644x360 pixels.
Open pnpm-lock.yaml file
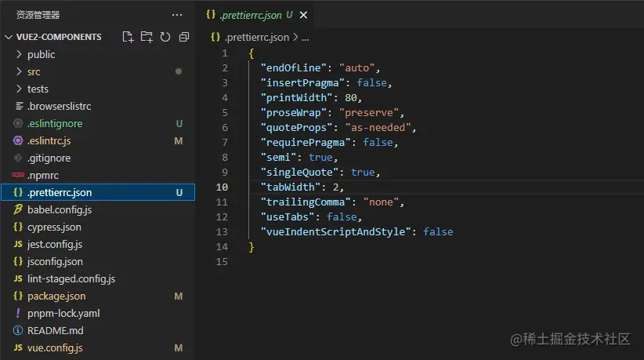tap(63, 313)
